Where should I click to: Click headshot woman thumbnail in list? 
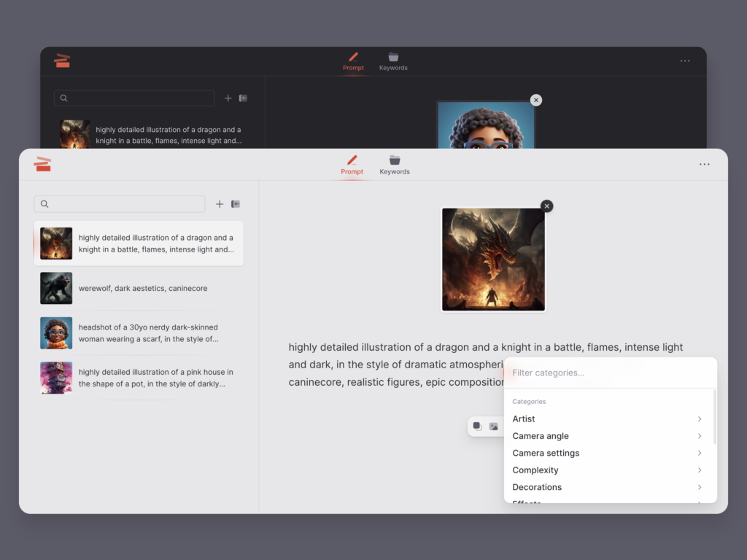pyautogui.click(x=56, y=332)
